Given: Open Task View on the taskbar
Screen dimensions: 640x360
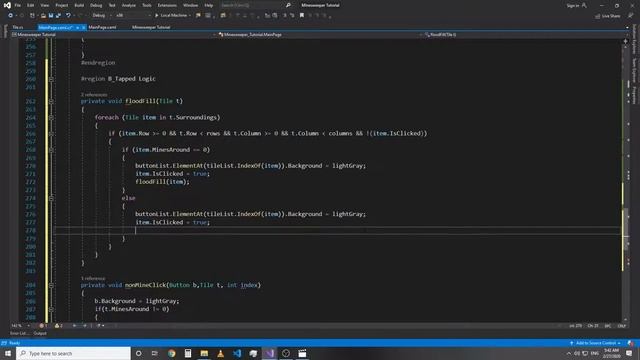Looking at the screenshot, I should (x=155, y=353).
